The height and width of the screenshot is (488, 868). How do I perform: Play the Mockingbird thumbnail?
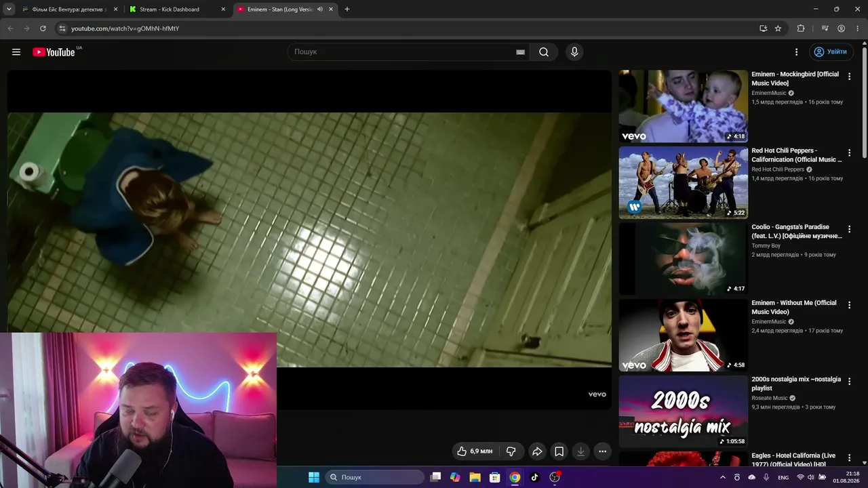coord(683,106)
